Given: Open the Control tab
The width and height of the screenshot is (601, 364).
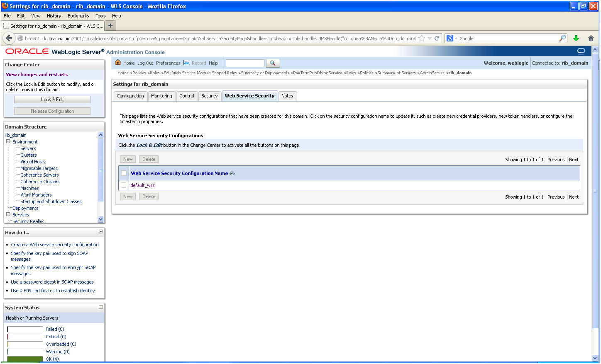Looking at the screenshot, I should (187, 96).
